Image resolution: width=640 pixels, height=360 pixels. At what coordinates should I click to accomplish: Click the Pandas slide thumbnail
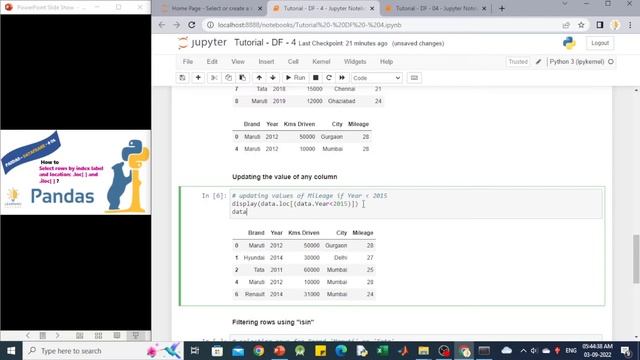[76, 172]
